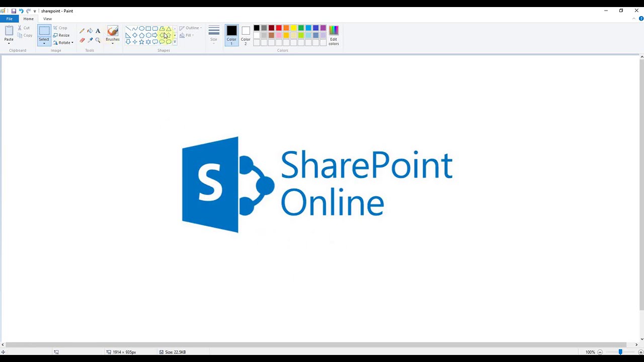The width and height of the screenshot is (644, 362).
Task: Open the Select dropdown arrow
Action: tap(44, 43)
